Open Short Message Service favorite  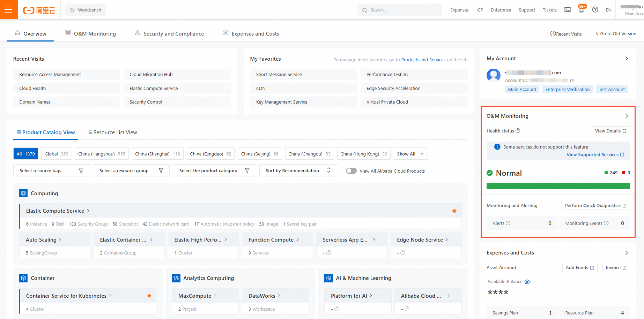coord(304,74)
